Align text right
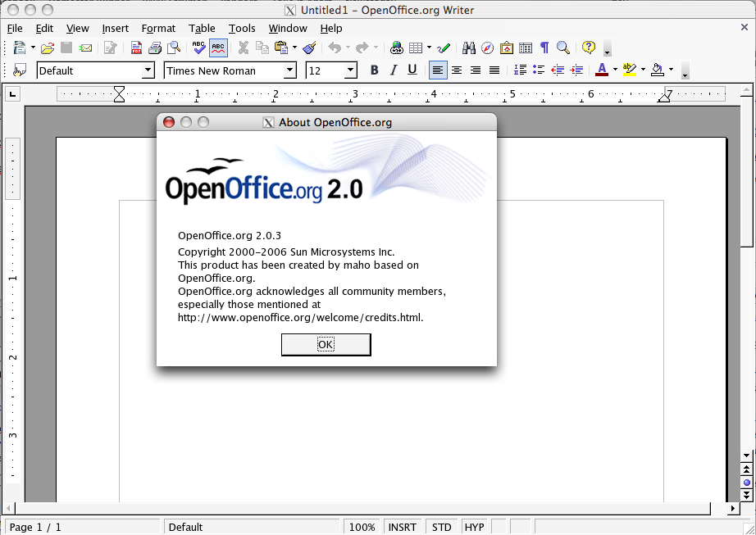756x535 pixels. pyautogui.click(x=476, y=70)
